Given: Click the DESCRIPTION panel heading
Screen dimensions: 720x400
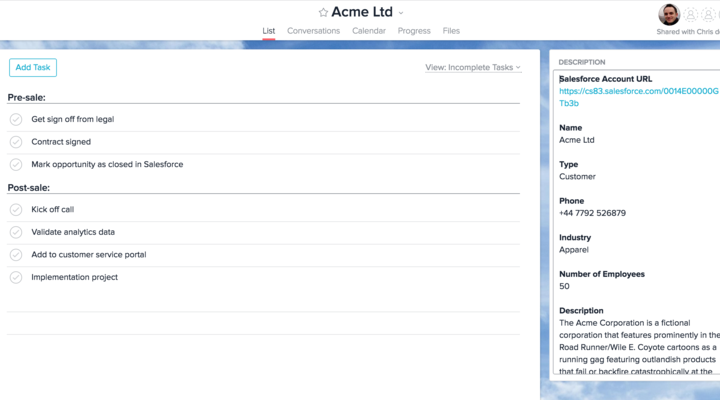Looking at the screenshot, I should pos(582,62).
